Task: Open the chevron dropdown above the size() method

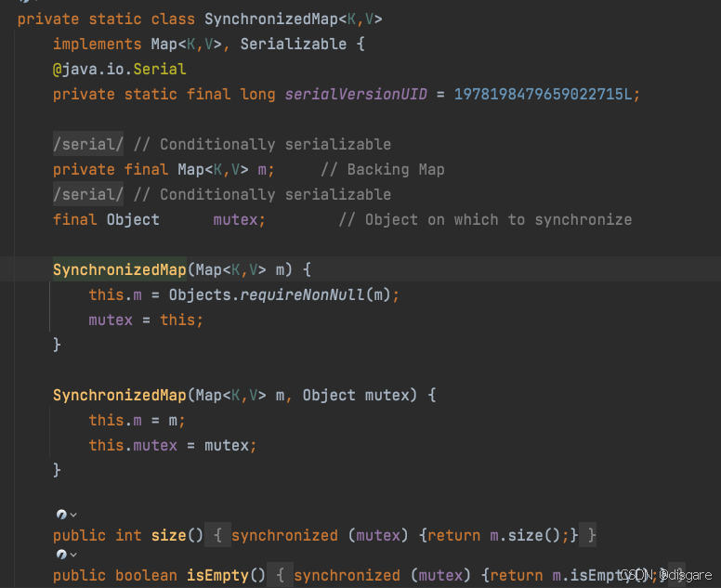Action: 73,515
